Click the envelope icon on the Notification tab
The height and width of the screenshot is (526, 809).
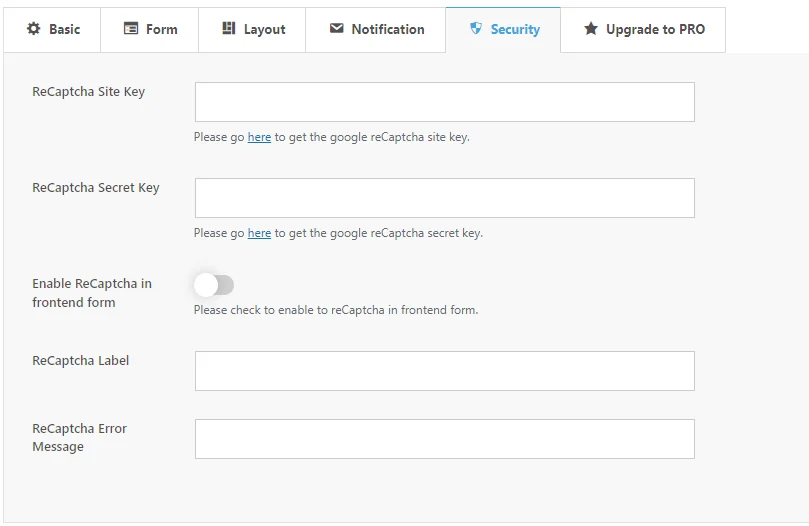pos(337,29)
